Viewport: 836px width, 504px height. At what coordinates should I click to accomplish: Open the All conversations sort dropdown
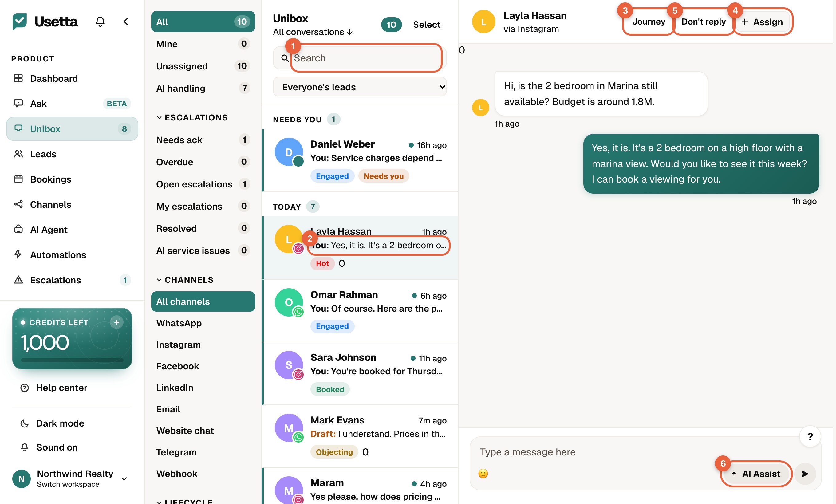click(x=313, y=32)
